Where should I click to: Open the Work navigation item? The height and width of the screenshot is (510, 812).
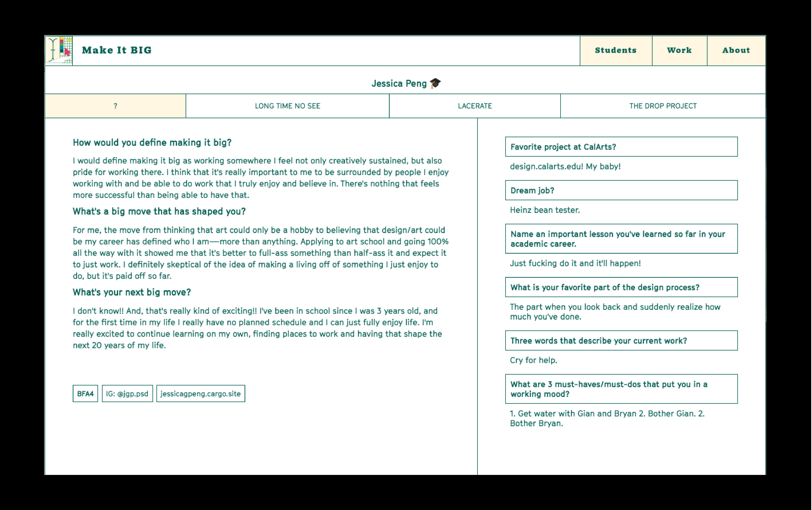680,51
